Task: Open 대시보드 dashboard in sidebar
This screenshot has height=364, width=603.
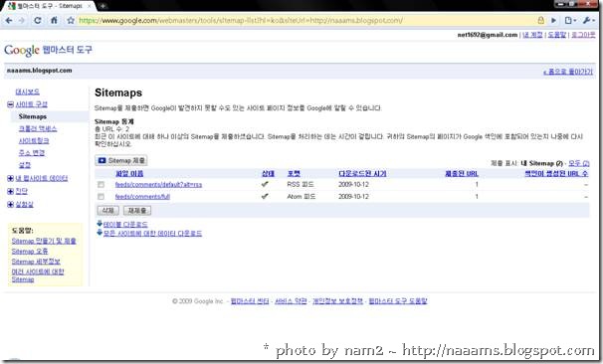Action: [27, 91]
